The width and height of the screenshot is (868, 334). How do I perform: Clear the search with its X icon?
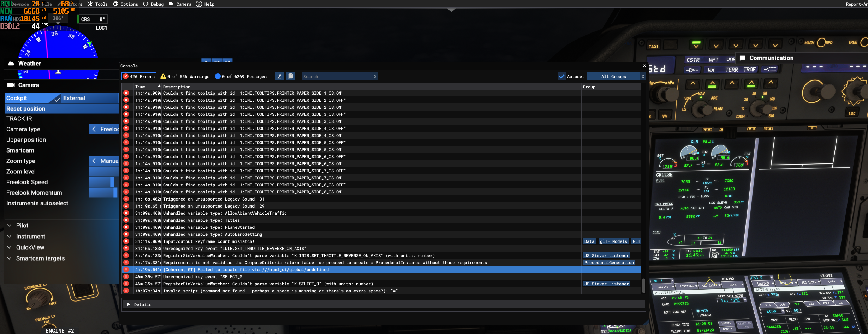pos(375,76)
